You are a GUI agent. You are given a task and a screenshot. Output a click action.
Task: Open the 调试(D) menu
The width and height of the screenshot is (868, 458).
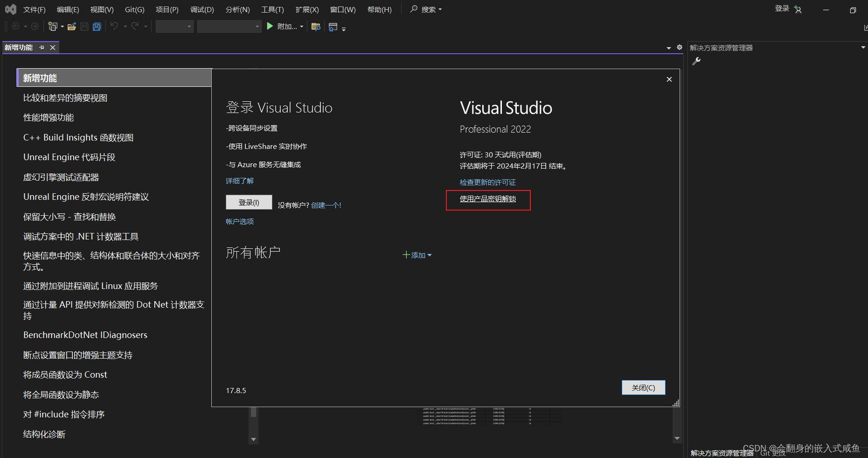tap(202, 9)
